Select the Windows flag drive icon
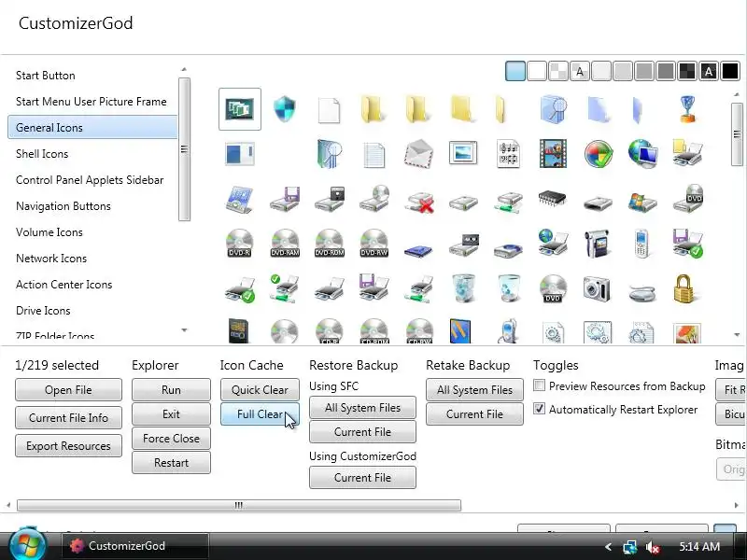 click(x=641, y=201)
